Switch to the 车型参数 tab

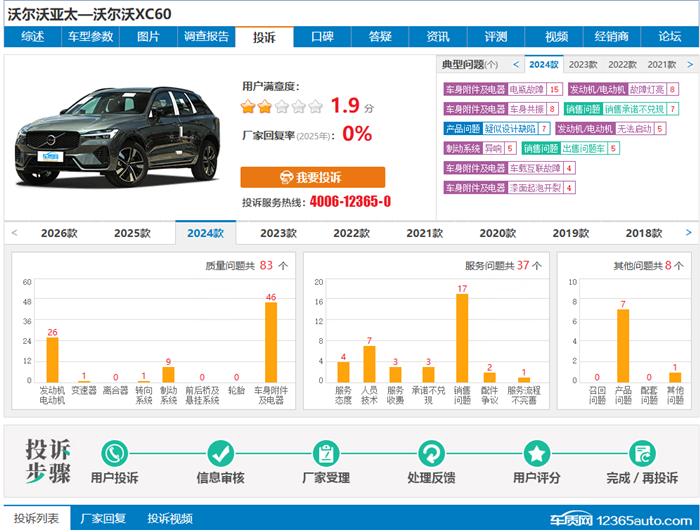click(90, 37)
